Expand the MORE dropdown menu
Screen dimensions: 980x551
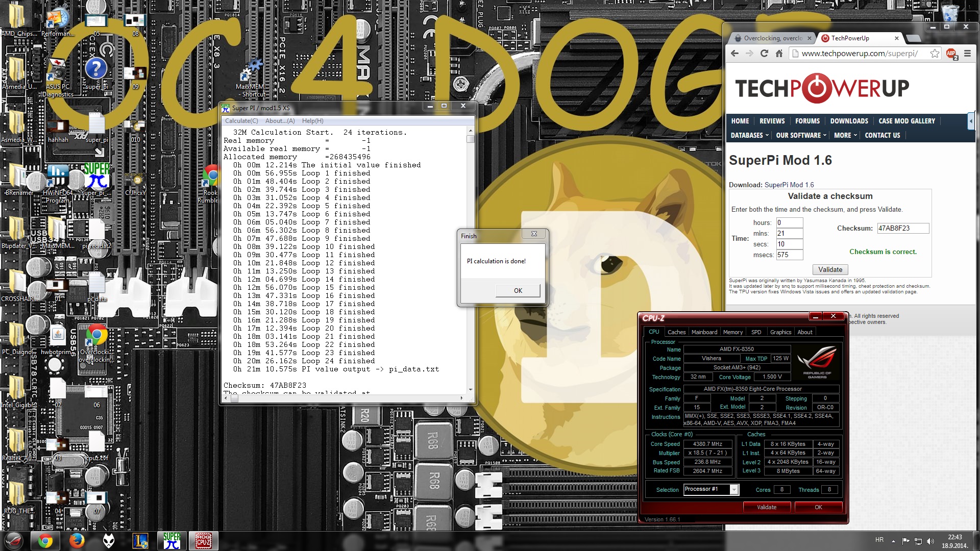point(845,135)
